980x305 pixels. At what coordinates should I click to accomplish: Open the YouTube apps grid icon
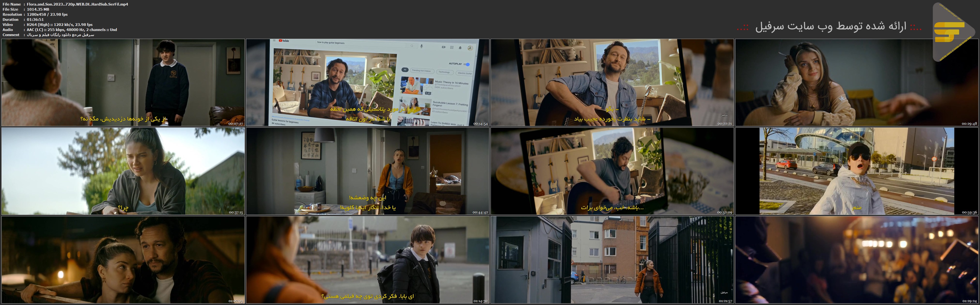452,47
